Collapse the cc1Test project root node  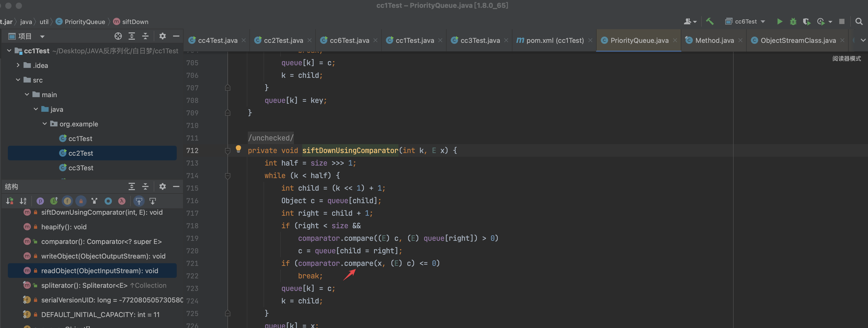click(9, 50)
